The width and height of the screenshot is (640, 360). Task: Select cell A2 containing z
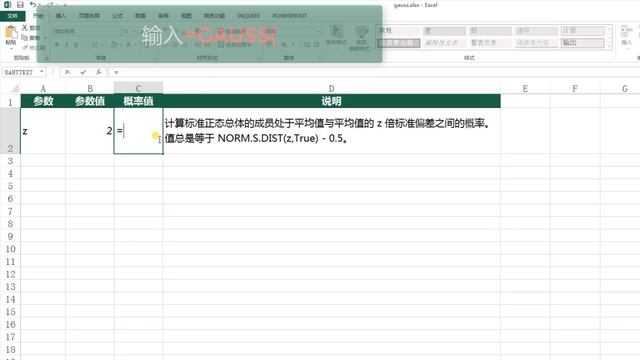(43, 131)
